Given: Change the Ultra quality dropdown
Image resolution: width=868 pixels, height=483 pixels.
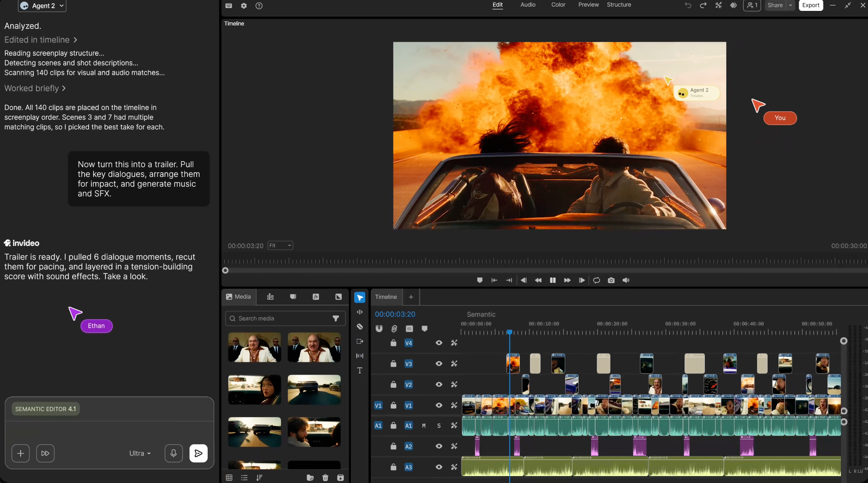Looking at the screenshot, I should pyautogui.click(x=140, y=453).
